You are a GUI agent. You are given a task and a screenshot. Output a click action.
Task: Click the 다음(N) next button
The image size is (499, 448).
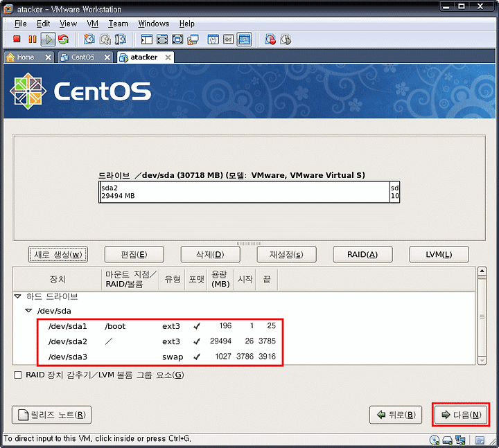(x=461, y=415)
